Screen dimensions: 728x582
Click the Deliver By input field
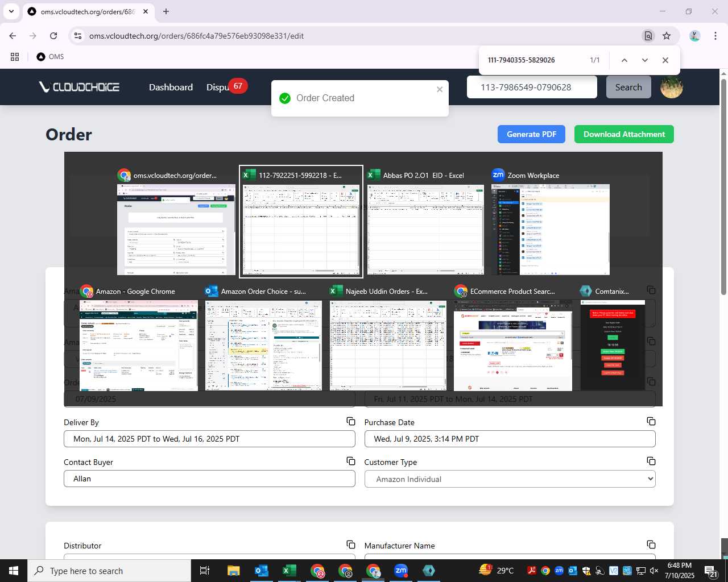tap(209, 439)
